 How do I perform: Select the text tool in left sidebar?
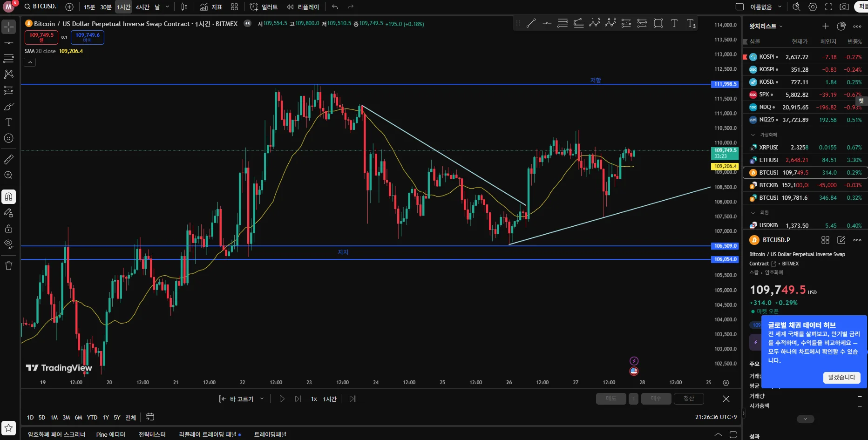click(x=8, y=122)
